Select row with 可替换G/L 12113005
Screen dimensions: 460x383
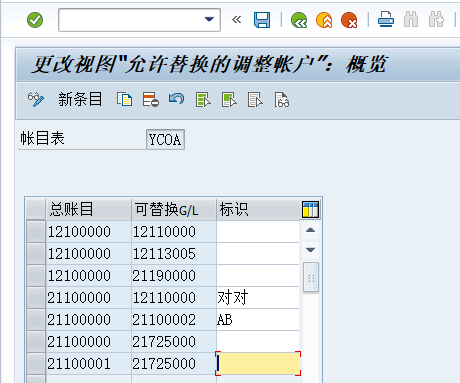[36, 254]
